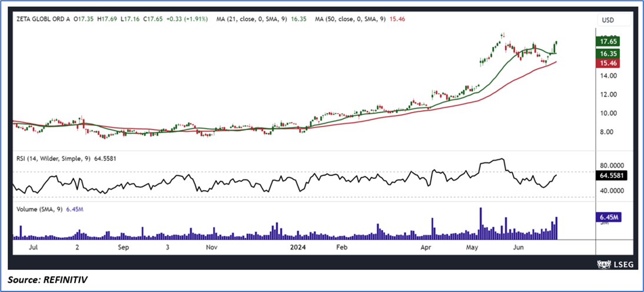The width and height of the screenshot is (644, 292).
Task: Click the May date label
Action: coord(473,248)
